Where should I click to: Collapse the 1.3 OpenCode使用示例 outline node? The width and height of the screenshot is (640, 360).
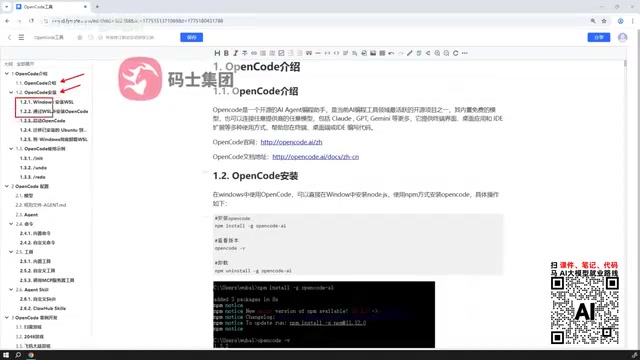[x=11, y=149]
